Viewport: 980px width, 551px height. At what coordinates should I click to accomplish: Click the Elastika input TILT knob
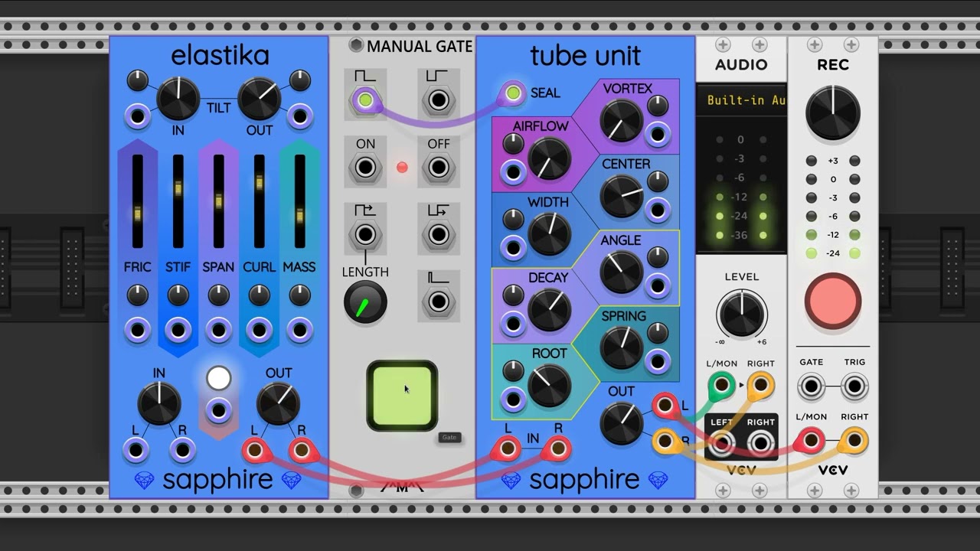178,99
